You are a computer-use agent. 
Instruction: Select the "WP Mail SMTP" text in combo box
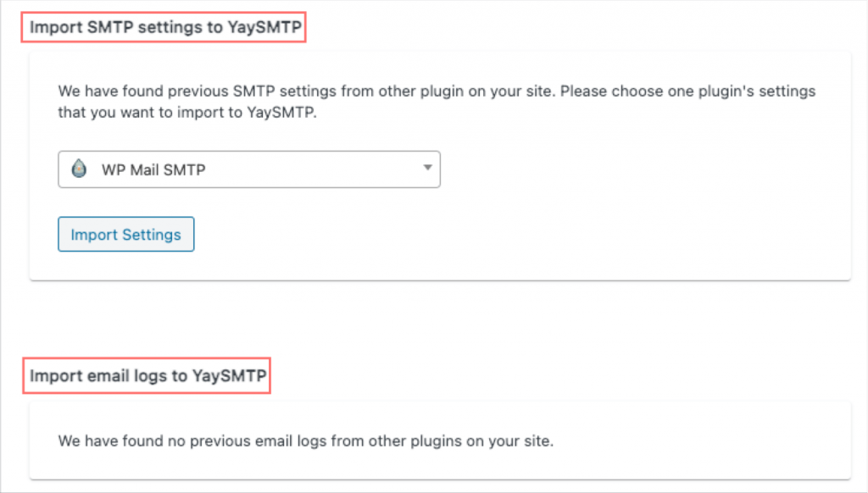pos(154,169)
